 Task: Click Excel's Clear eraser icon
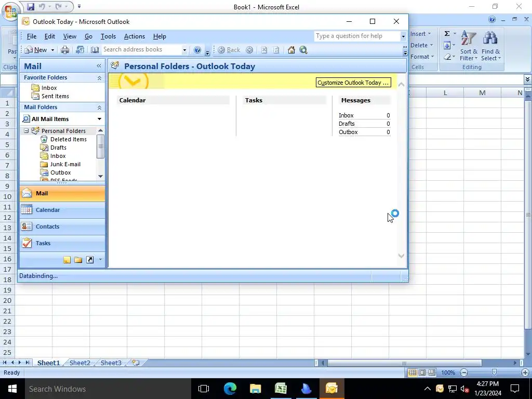(x=447, y=57)
